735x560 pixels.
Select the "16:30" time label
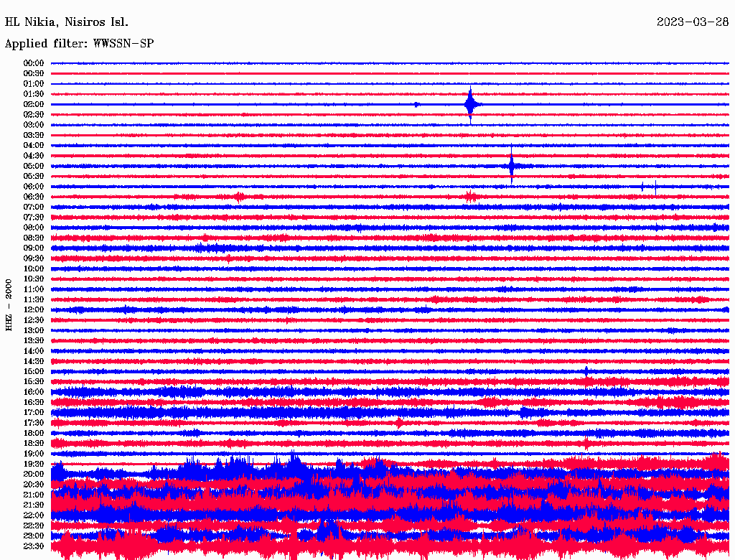coord(33,403)
